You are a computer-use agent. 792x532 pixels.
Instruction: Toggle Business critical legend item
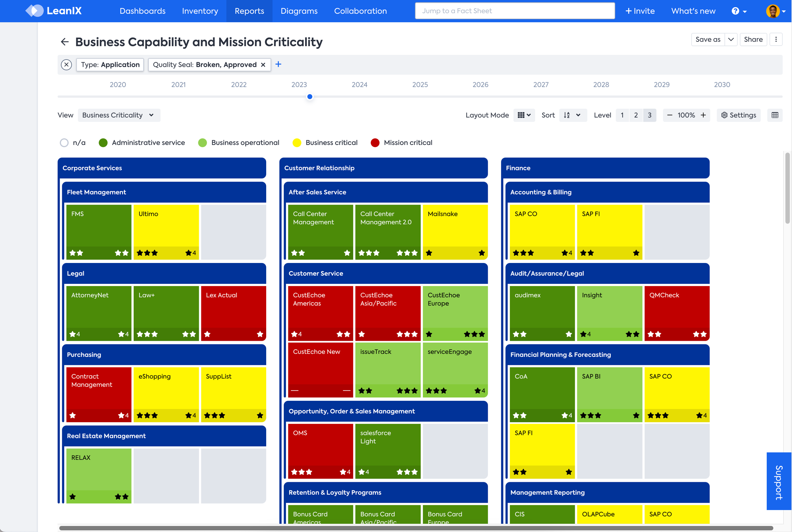[297, 142]
